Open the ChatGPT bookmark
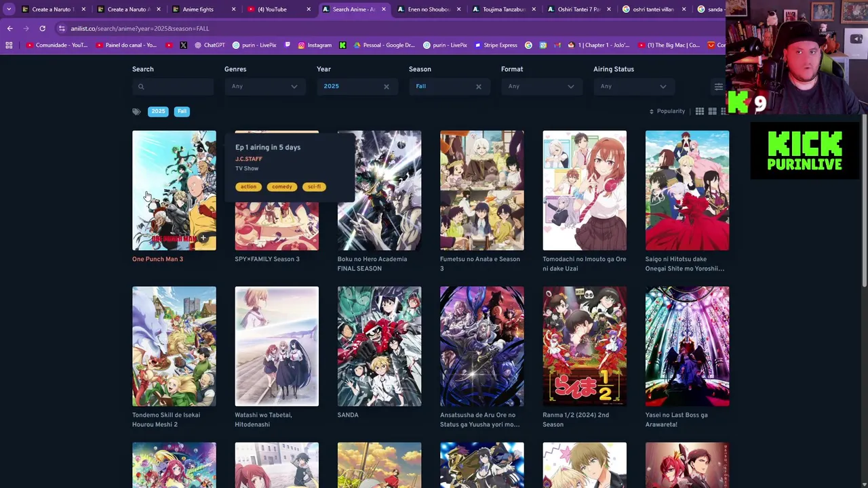 (x=210, y=45)
